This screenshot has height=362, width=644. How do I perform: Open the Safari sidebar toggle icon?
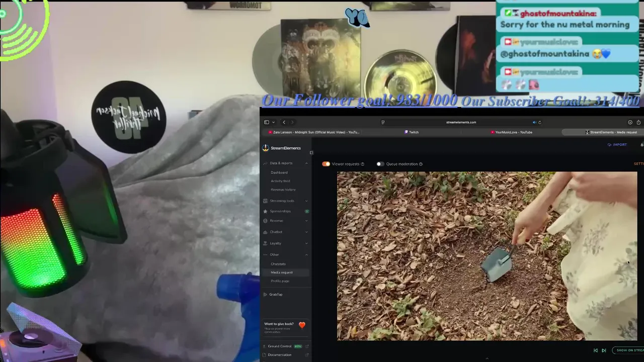click(x=266, y=122)
